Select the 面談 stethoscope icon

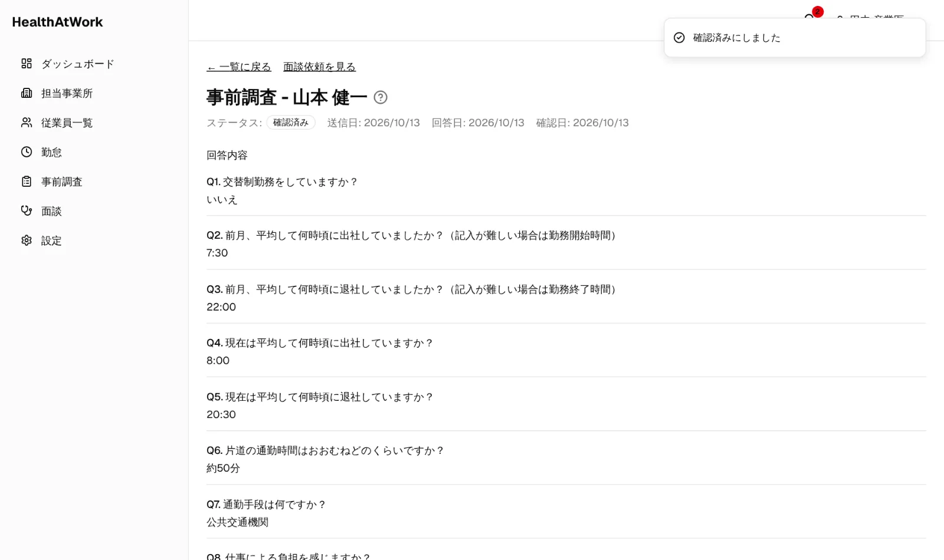coord(27,211)
